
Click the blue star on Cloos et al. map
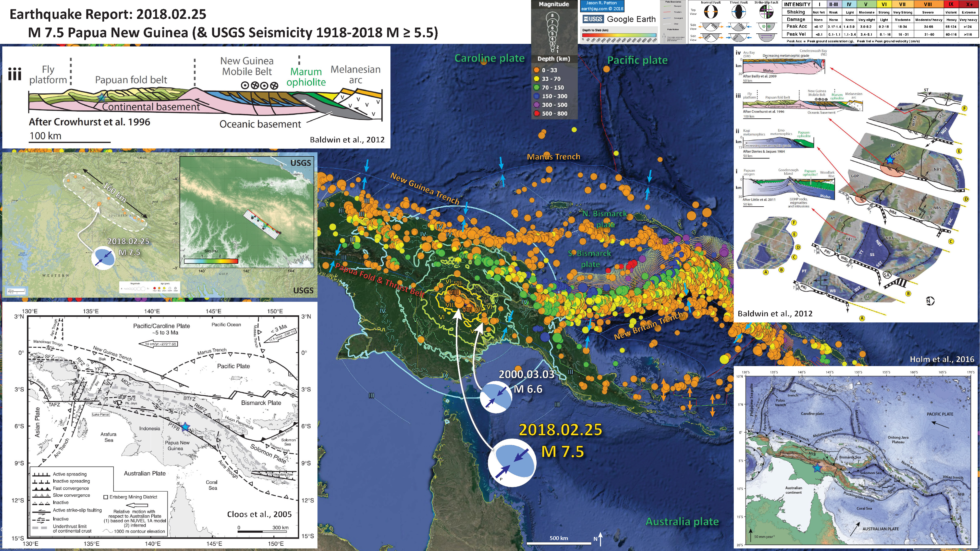click(185, 427)
